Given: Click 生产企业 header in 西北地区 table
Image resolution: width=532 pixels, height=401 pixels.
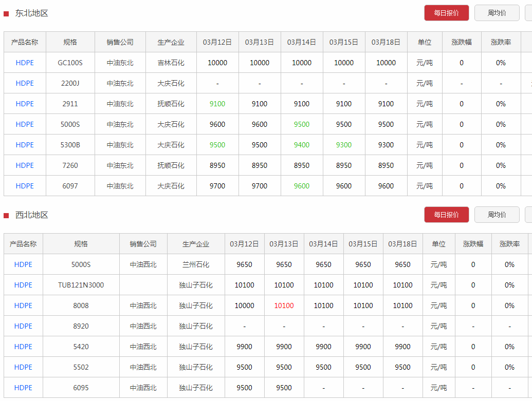Looking at the screenshot, I should (x=196, y=244).
